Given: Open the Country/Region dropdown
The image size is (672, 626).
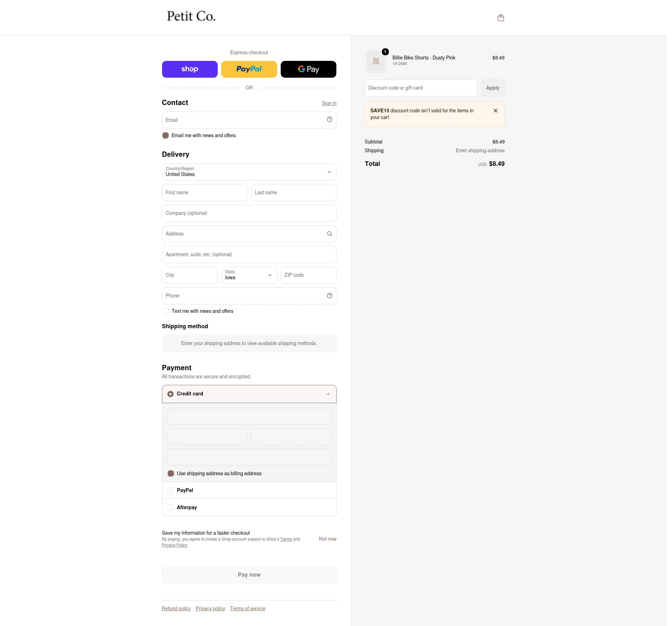Looking at the screenshot, I should point(249,172).
